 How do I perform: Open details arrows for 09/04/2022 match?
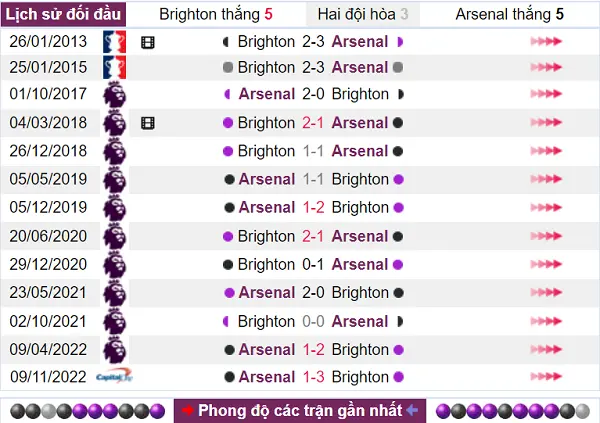click(546, 349)
